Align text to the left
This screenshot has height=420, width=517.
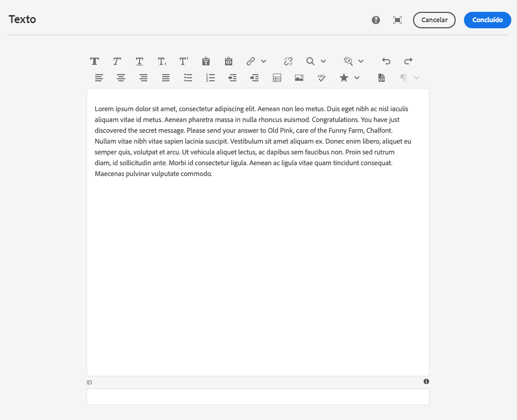99,78
